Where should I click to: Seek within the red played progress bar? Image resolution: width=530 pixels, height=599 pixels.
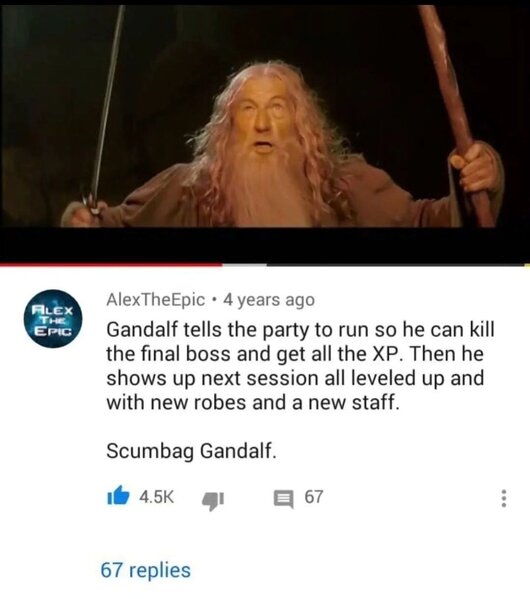click(x=111, y=264)
